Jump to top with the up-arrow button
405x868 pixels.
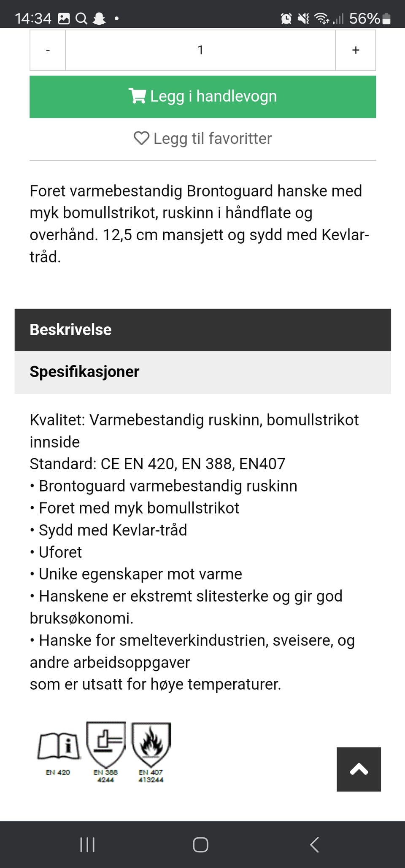[x=359, y=769]
